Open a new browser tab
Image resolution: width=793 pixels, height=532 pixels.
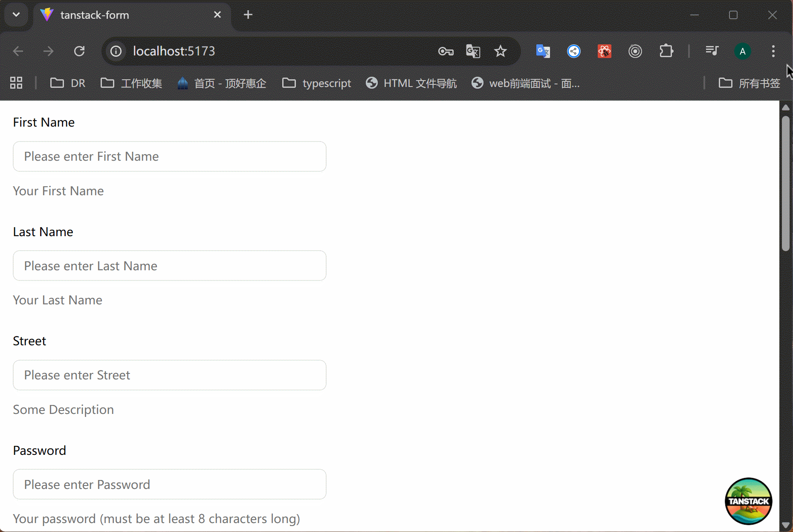click(x=248, y=15)
